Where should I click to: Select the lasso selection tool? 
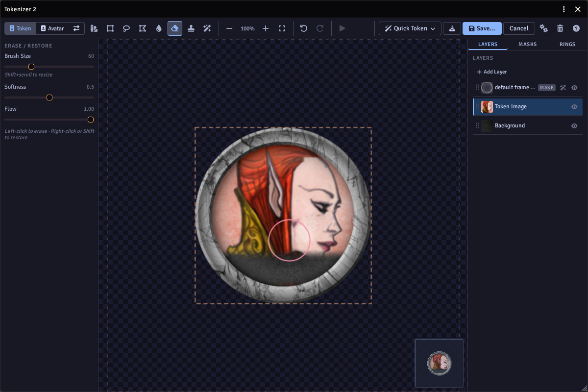[x=126, y=28]
